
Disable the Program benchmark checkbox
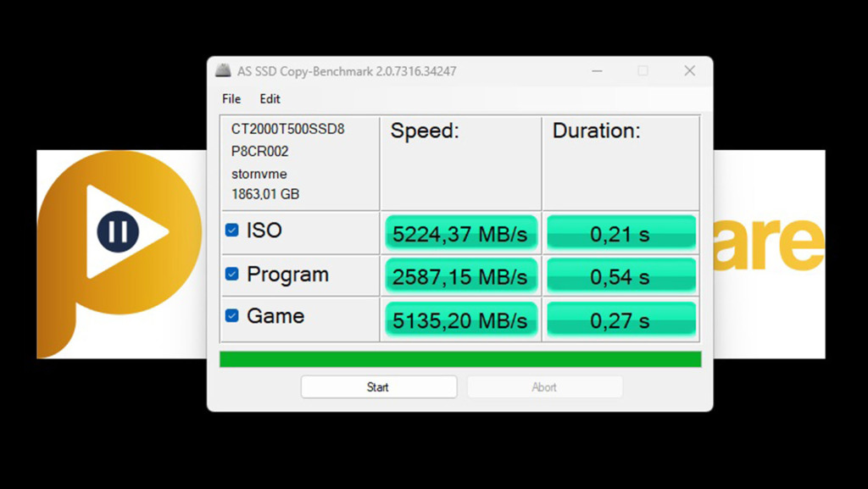click(231, 275)
